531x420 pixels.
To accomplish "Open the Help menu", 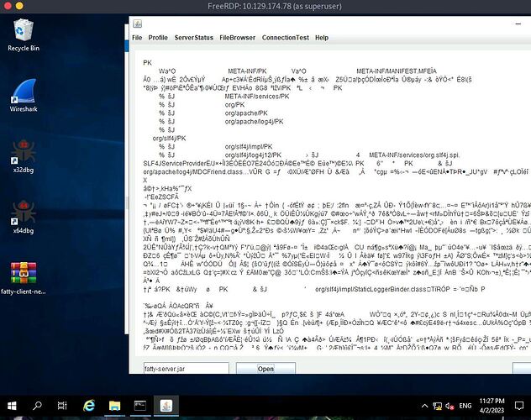I will pos(322,38).
